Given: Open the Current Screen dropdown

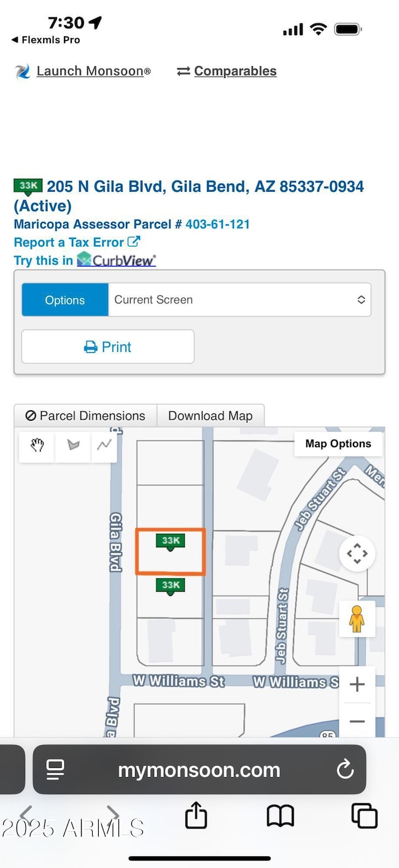Looking at the screenshot, I should pos(239,300).
